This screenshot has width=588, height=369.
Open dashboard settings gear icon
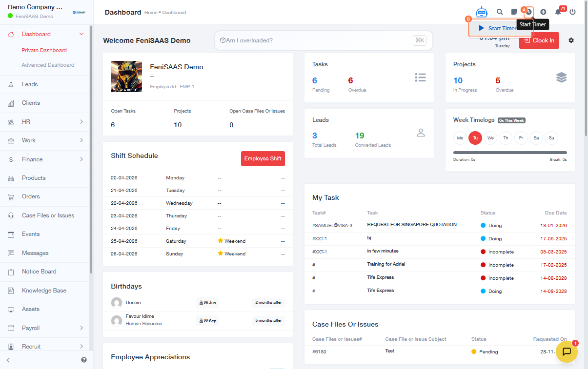tap(571, 40)
